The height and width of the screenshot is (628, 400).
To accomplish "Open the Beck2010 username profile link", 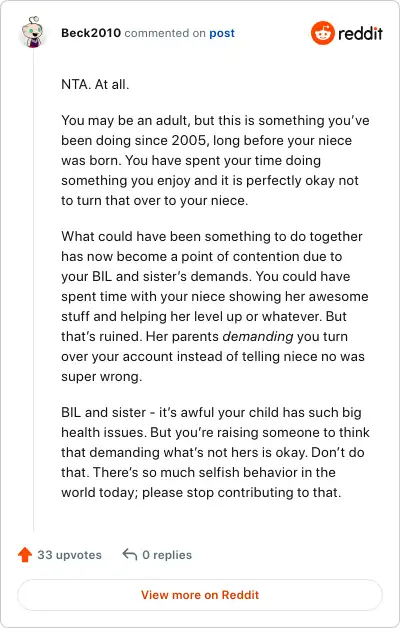I will (91, 33).
